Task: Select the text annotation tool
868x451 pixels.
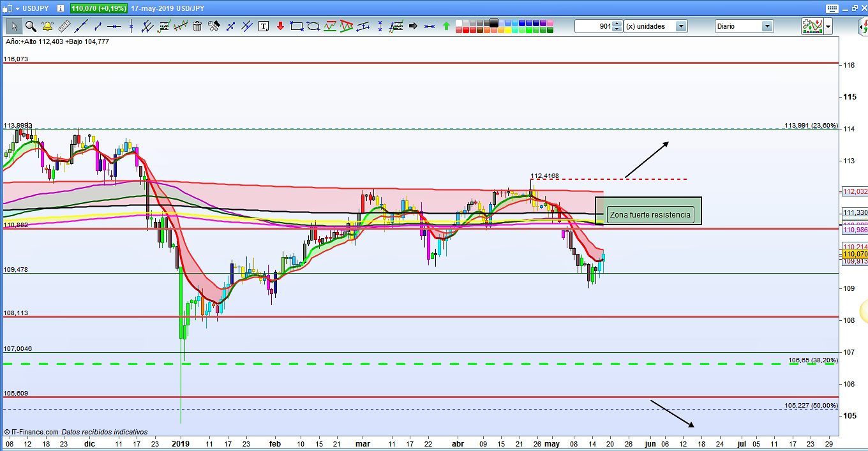Action: [x=264, y=26]
